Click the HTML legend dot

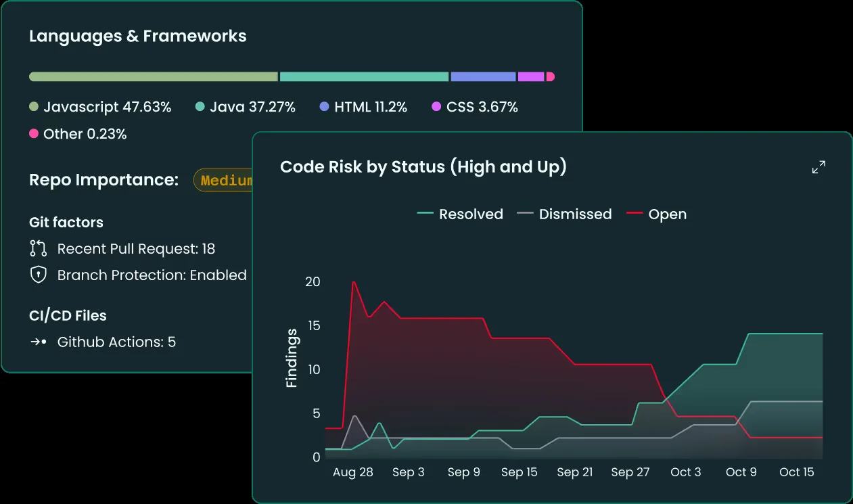coord(323,106)
